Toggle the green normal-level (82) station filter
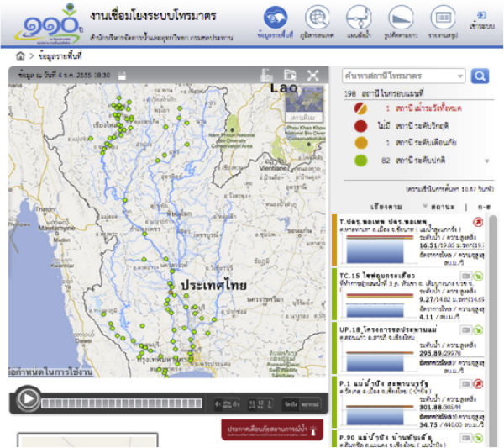Screen dimensions: 504x448 click(361, 161)
